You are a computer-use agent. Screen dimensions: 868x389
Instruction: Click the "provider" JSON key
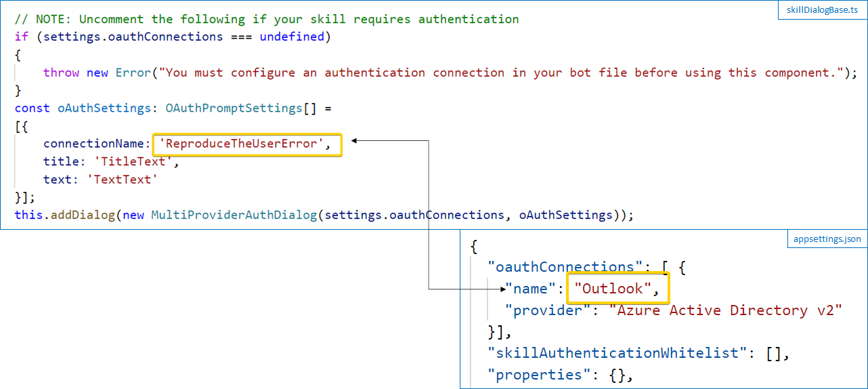tap(547, 310)
